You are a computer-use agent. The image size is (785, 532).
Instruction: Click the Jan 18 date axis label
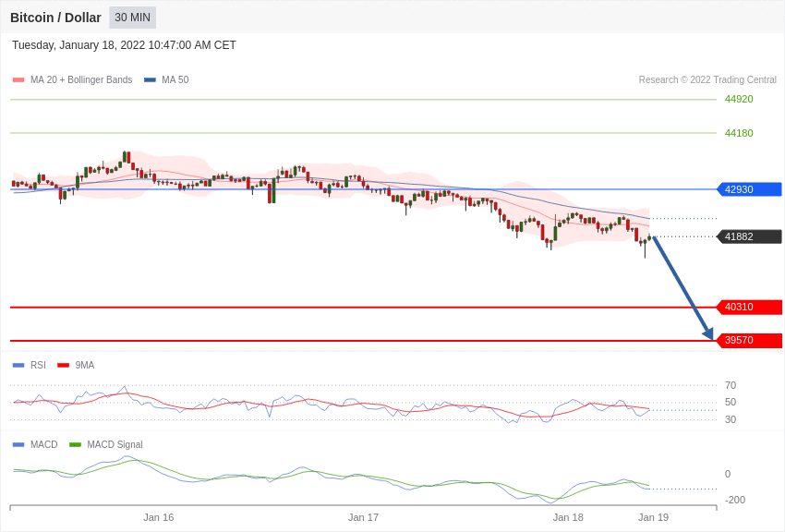pos(568,517)
